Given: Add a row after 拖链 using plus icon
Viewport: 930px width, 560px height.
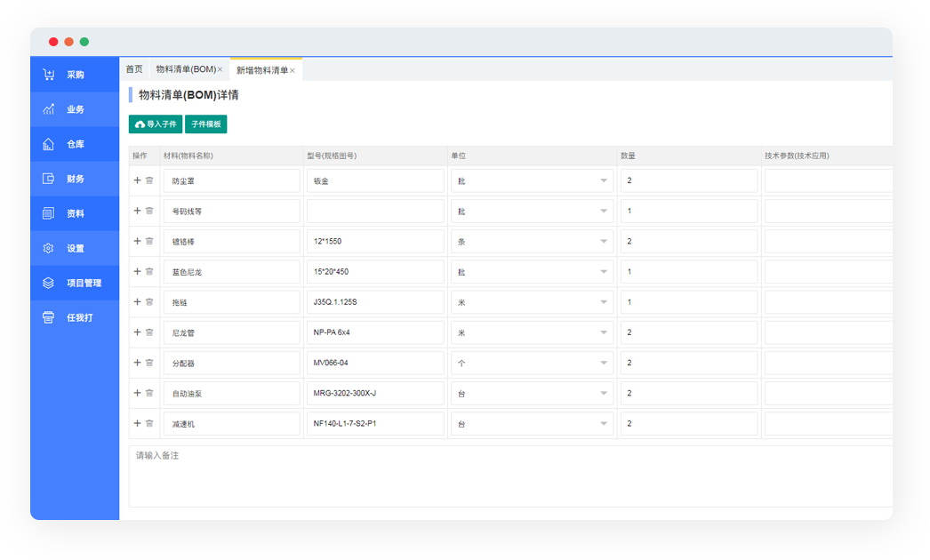Looking at the screenshot, I should (137, 302).
